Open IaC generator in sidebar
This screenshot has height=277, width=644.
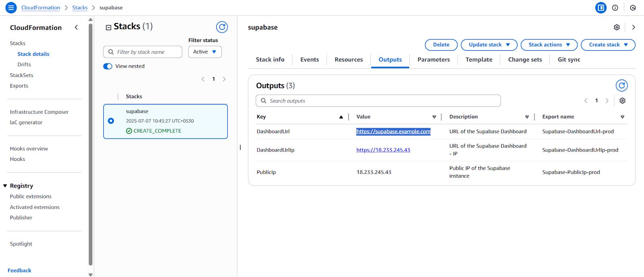point(26,123)
